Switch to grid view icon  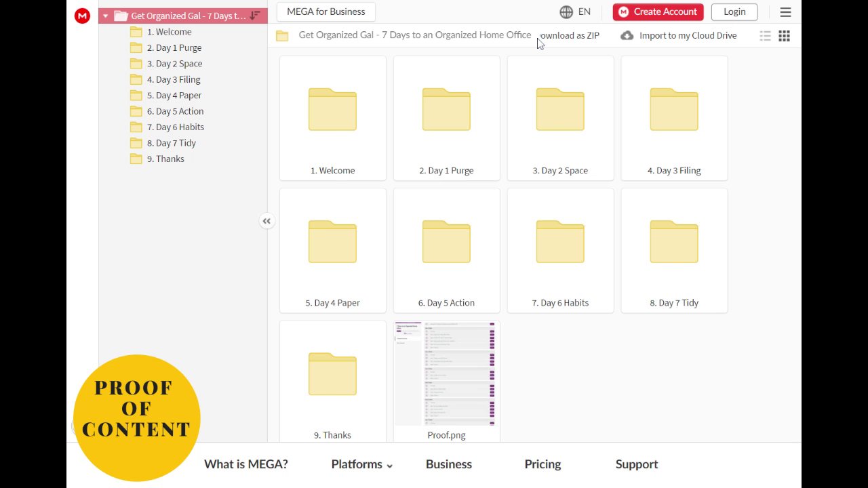[784, 36]
